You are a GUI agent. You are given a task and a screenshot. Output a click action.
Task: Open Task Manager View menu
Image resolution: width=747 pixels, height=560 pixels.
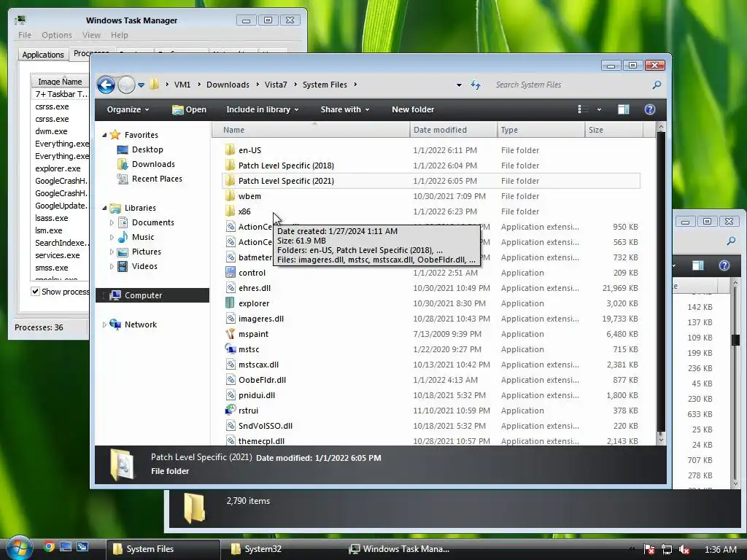click(91, 35)
